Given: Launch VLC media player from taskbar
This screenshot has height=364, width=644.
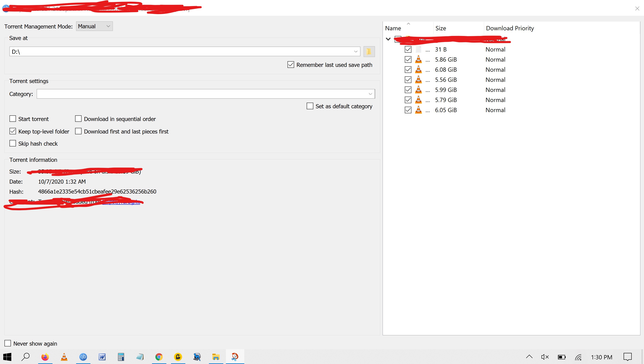Looking at the screenshot, I should [x=64, y=357].
